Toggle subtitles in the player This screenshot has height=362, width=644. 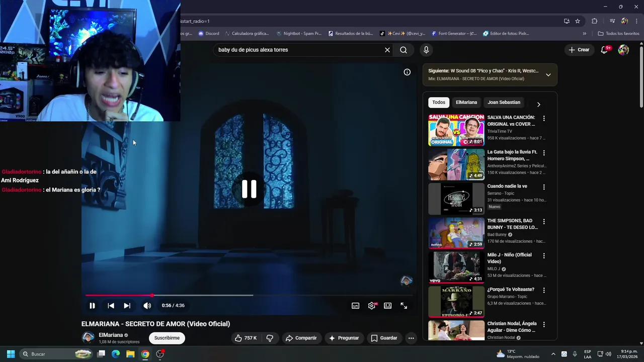[355, 306]
